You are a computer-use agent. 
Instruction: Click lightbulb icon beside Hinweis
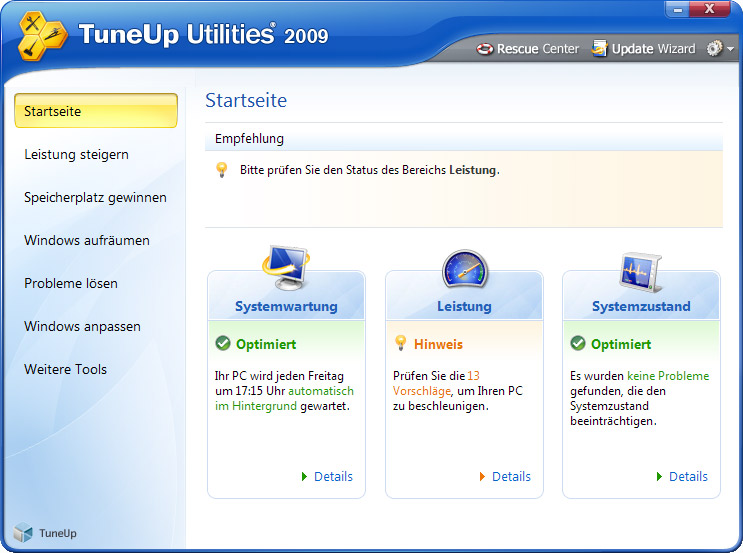point(401,343)
